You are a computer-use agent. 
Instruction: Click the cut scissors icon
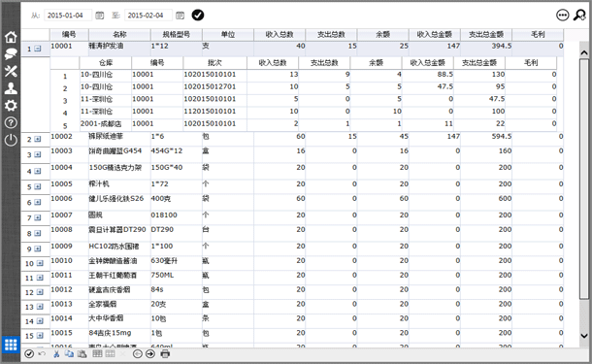(x=56, y=353)
